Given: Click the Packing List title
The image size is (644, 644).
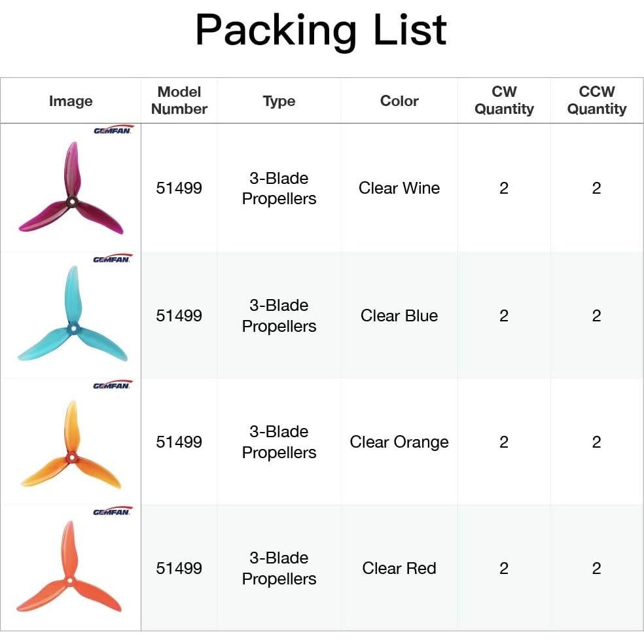Looking at the screenshot, I should (x=321, y=30).
